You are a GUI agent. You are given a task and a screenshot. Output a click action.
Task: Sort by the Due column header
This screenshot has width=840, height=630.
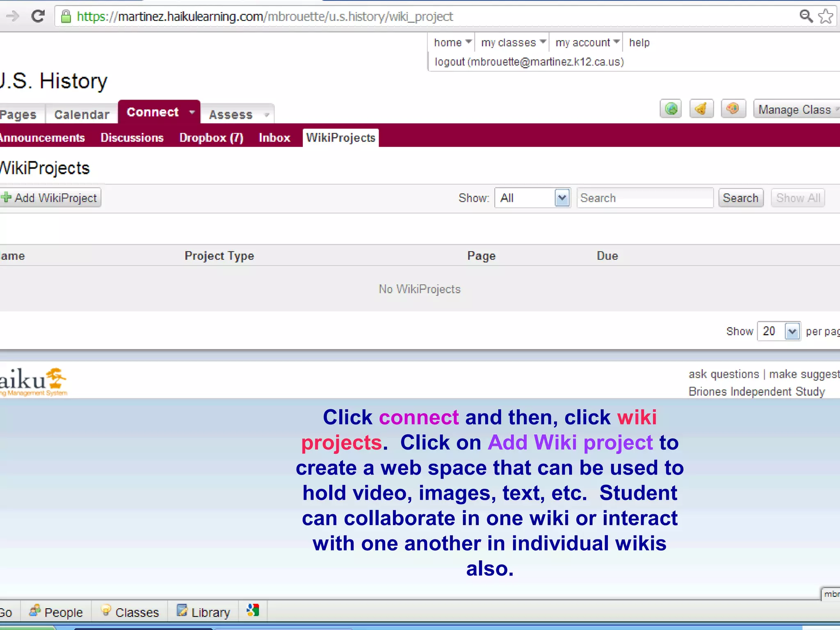click(607, 256)
